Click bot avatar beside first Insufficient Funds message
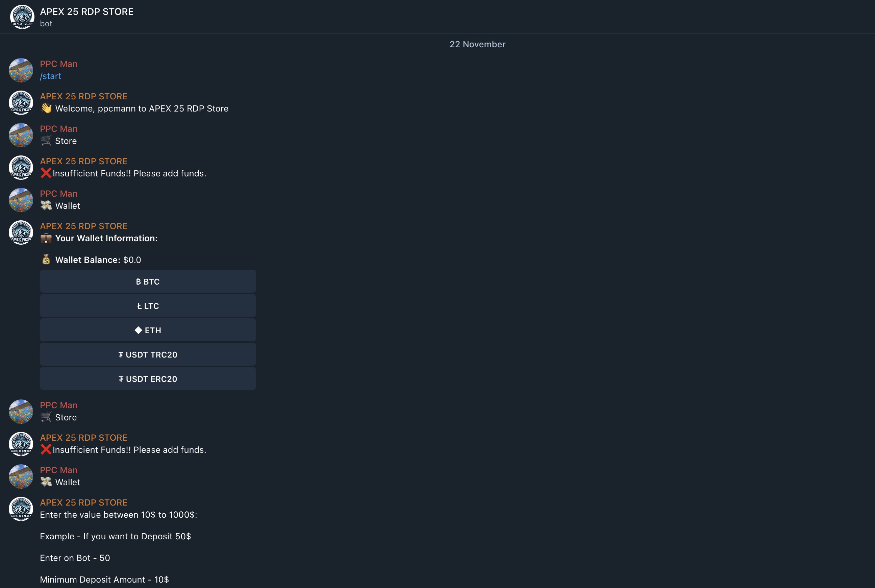 21,168
